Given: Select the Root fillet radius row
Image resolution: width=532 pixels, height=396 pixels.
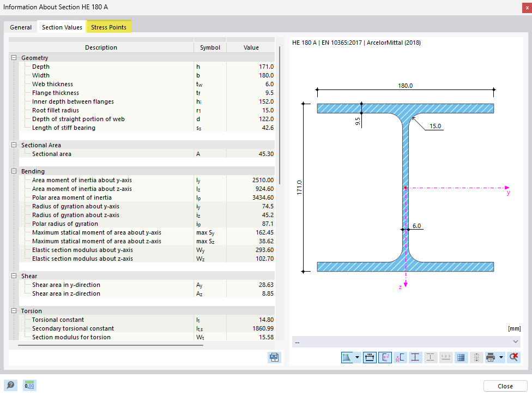Looking at the screenshot, I should 147,110.
